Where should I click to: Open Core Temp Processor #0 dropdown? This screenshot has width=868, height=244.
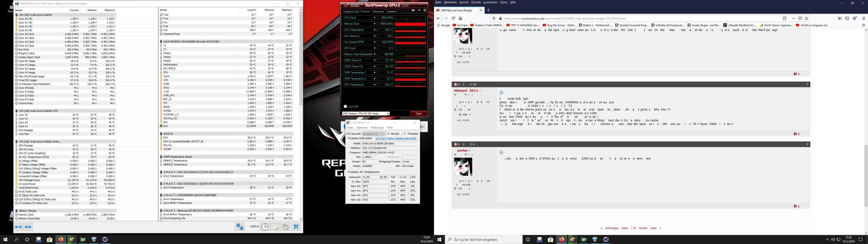[x=373, y=134]
